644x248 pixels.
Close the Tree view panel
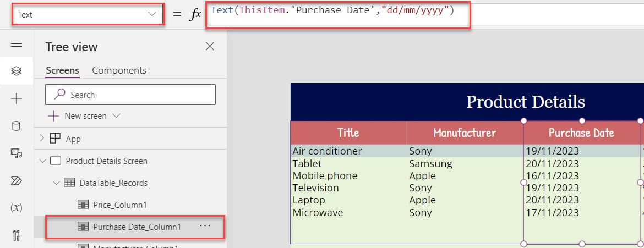click(210, 46)
